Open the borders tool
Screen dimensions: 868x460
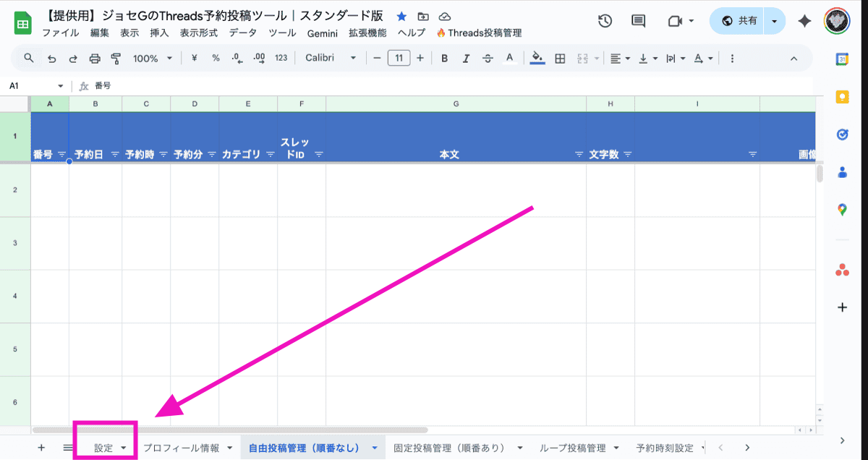(559, 58)
